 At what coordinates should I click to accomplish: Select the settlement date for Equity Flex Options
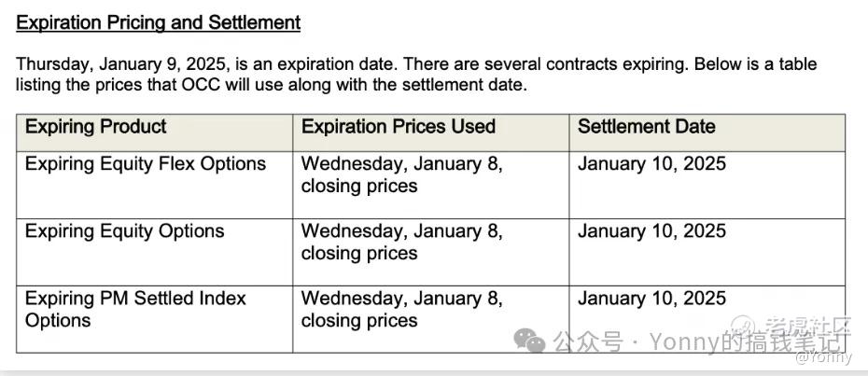[651, 164]
